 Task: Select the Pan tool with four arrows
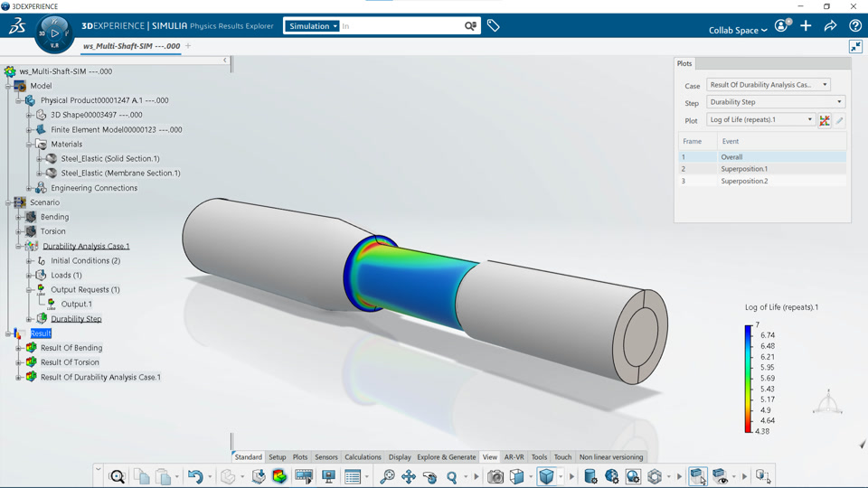click(409, 476)
